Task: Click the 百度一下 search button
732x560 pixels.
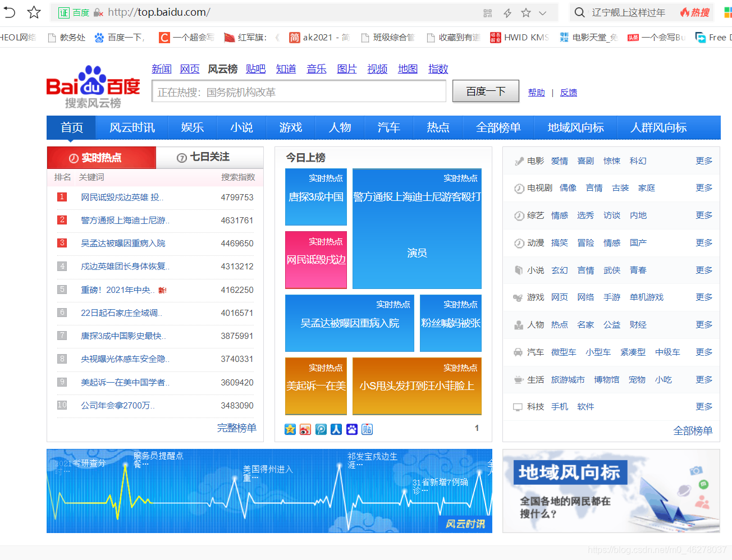Action: 486,91
